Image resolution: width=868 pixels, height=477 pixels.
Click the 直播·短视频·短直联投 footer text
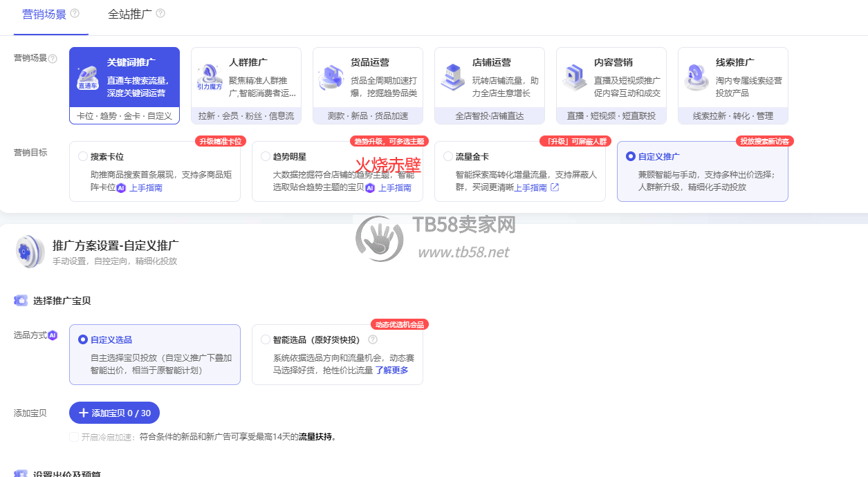(x=611, y=116)
